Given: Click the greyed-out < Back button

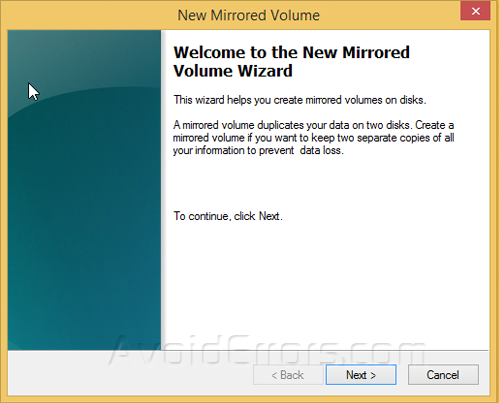Looking at the screenshot, I should coord(288,375).
